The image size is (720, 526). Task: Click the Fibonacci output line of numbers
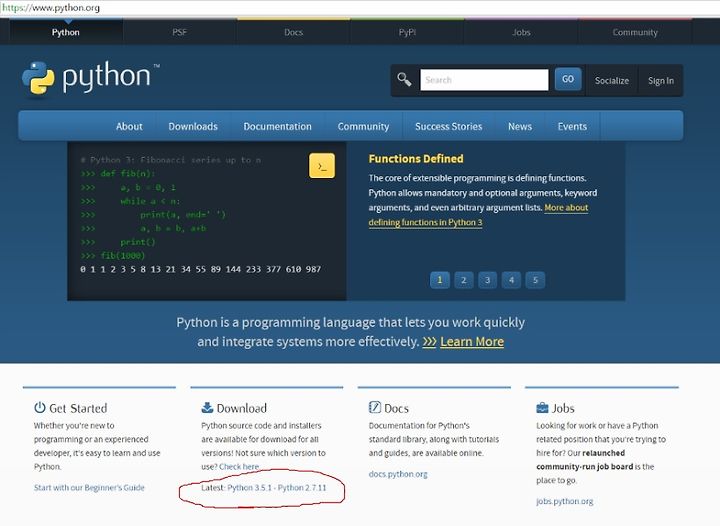(x=201, y=269)
